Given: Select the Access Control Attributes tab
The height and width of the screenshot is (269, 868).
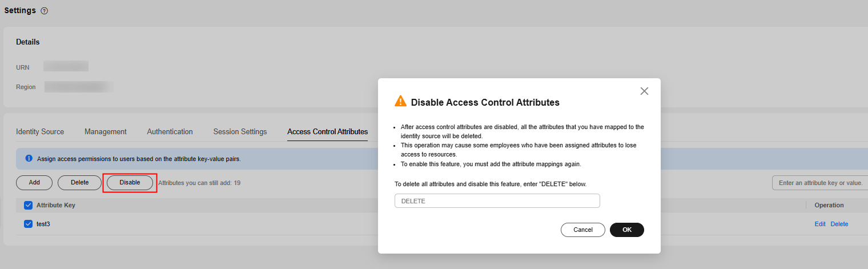Looking at the screenshot, I should click(328, 131).
